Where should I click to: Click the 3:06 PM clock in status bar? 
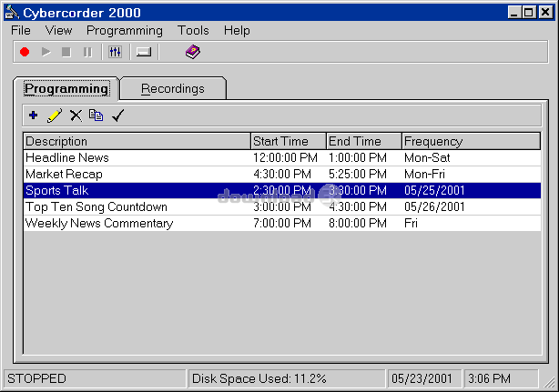[490, 378]
